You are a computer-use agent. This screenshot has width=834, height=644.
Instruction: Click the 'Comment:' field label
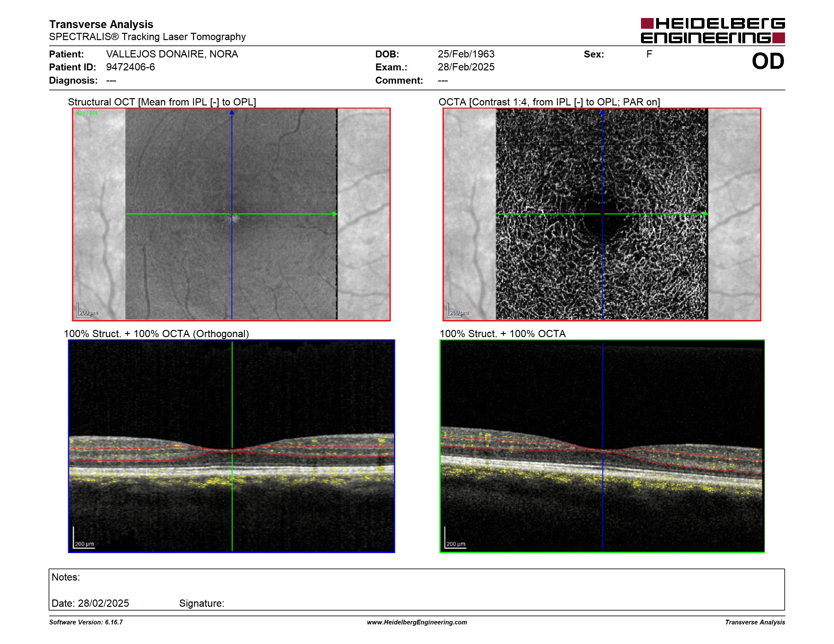pos(399,80)
